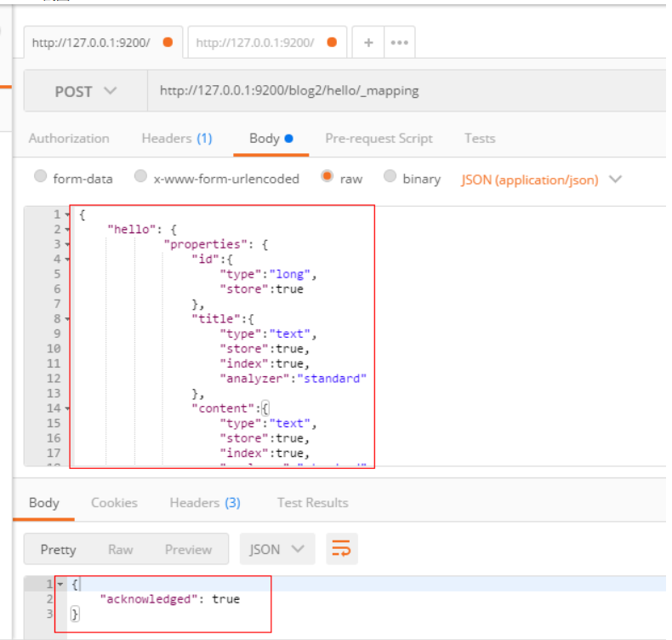Choose the x-www-form-urlencoded body option

coord(141,178)
